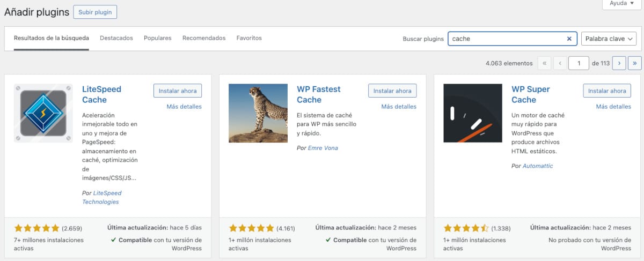
Task: Open Más detalles for LiteSpeed Cache
Action: coord(184,107)
